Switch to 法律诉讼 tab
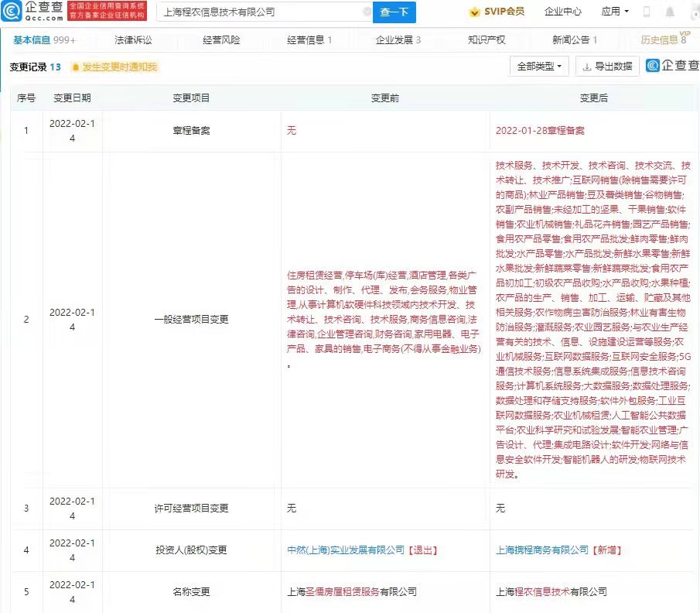Image resolution: width=700 pixels, height=613 pixels. click(x=133, y=40)
